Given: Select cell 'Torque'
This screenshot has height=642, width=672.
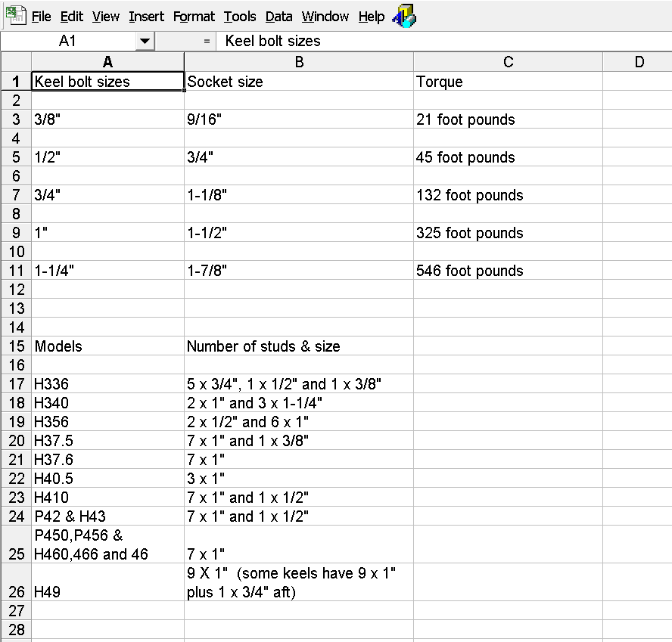Looking at the screenshot, I should click(x=509, y=82).
